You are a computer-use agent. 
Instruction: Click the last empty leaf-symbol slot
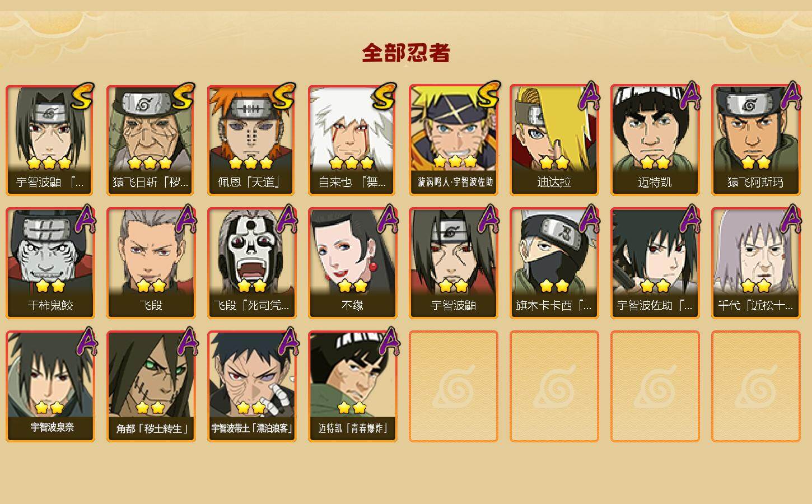tap(755, 386)
